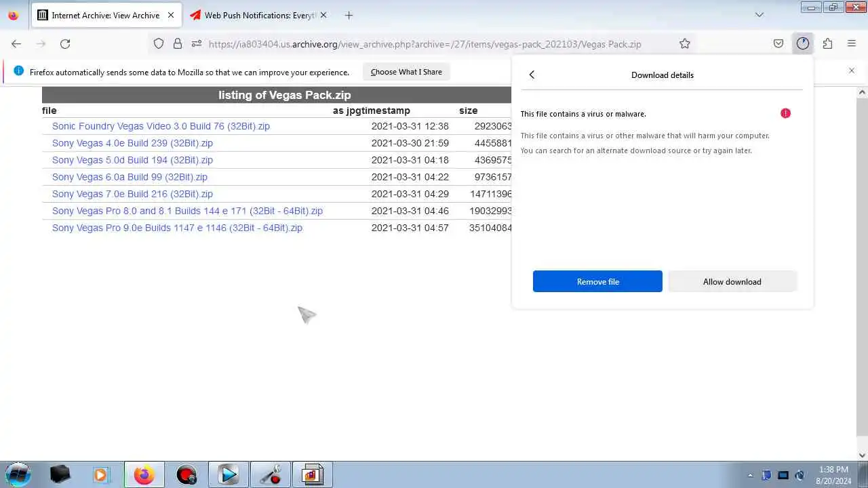Reload the current page
Image resolution: width=868 pixels, height=488 pixels.
coord(65,43)
